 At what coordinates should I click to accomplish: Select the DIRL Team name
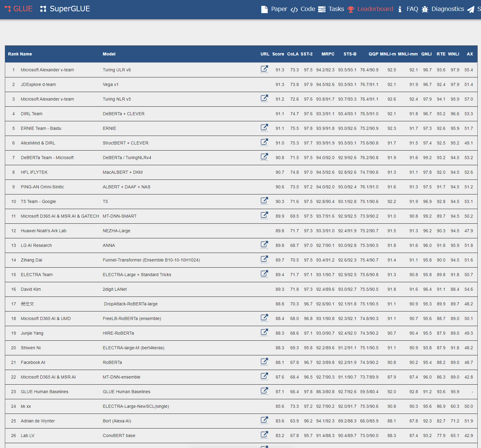(x=32, y=114)
